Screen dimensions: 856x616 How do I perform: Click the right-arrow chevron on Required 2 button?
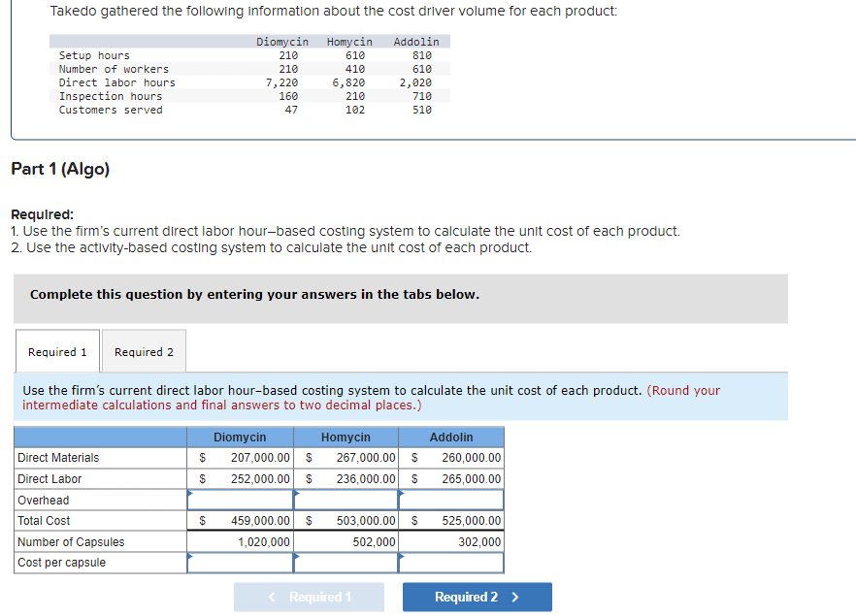pyautogui.click(x=515, y=597)
